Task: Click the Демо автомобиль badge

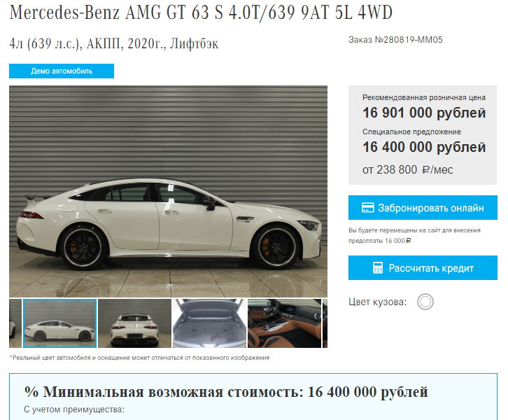Action: coord(62,71)
